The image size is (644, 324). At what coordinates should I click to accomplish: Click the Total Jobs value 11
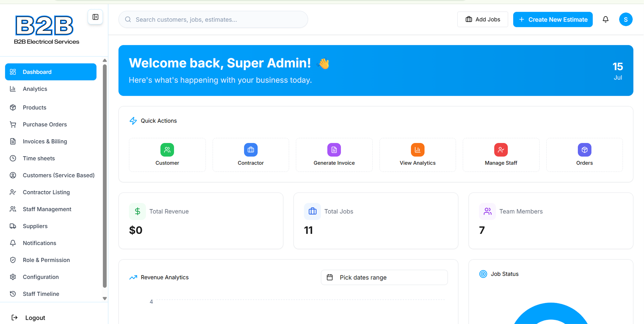pyautogui.click(x=308, y=230)
